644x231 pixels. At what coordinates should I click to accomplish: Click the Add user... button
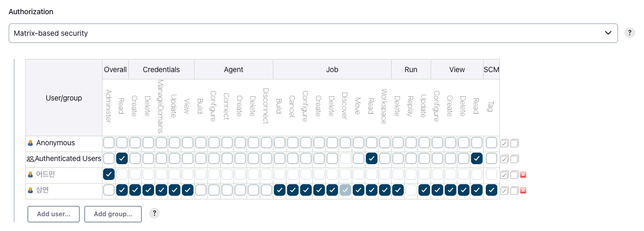click(54, 214)
